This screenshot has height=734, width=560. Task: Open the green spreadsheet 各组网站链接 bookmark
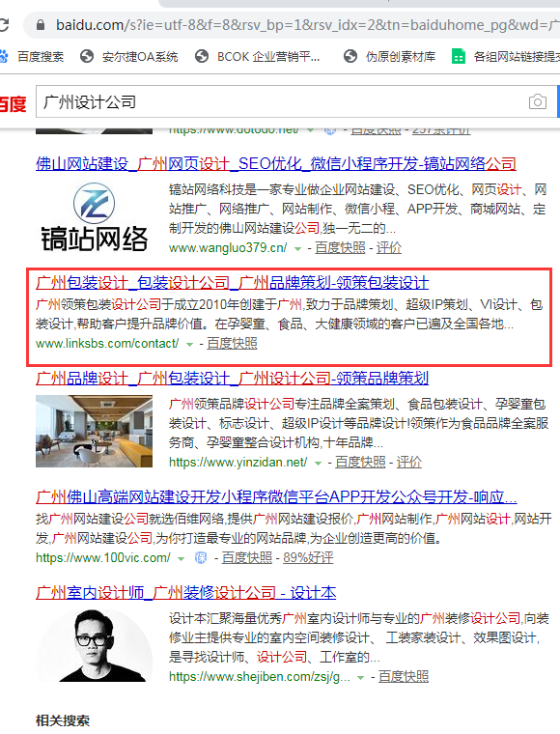tap(505, 57)
